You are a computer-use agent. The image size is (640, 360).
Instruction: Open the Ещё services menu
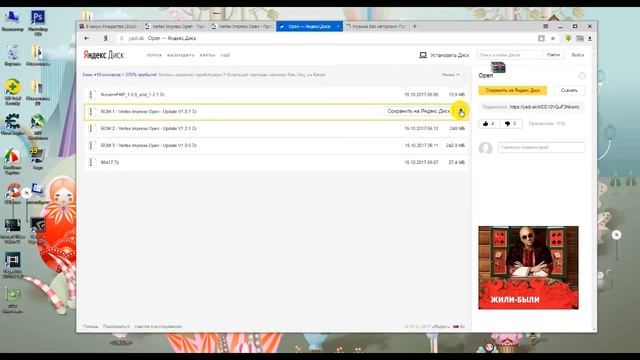coord(225,55)
